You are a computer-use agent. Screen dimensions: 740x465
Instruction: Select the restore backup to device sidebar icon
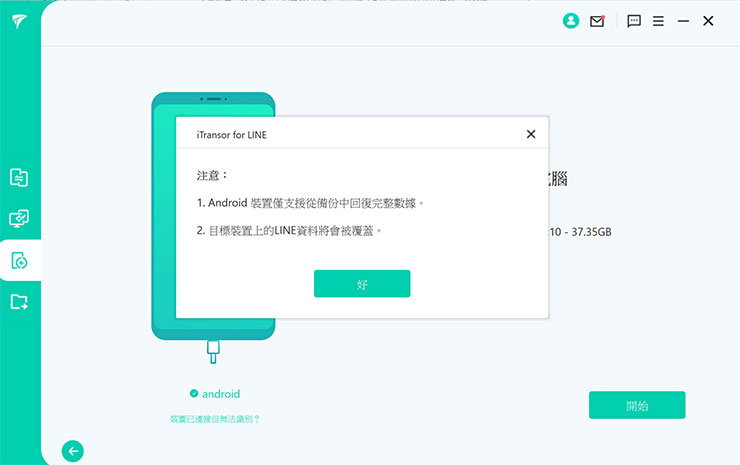(19, 260)
